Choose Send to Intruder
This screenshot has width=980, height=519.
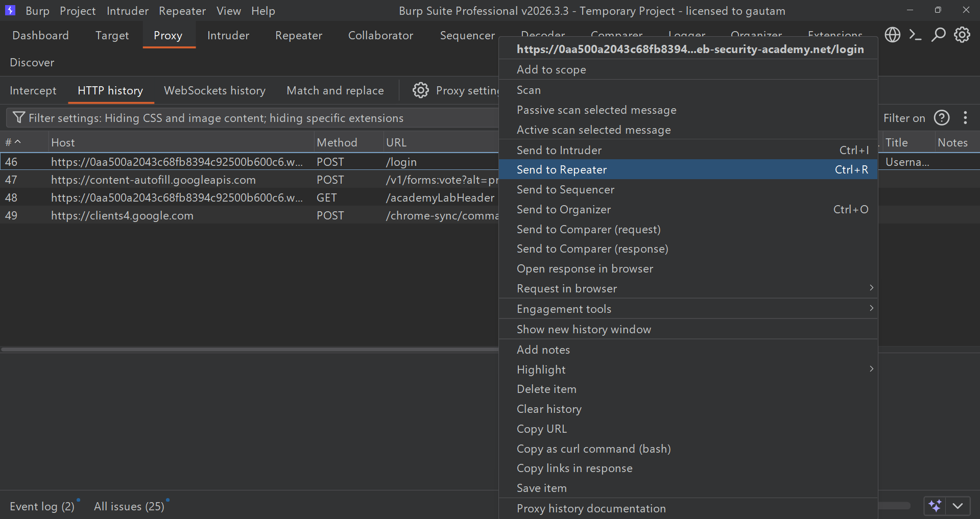coord(688,150)
